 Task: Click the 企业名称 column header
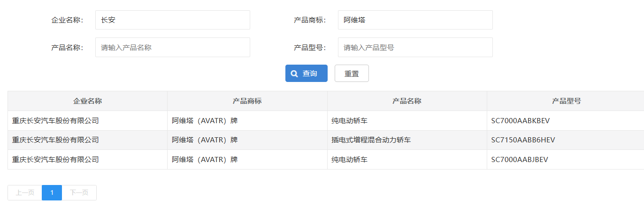(87, 101)
